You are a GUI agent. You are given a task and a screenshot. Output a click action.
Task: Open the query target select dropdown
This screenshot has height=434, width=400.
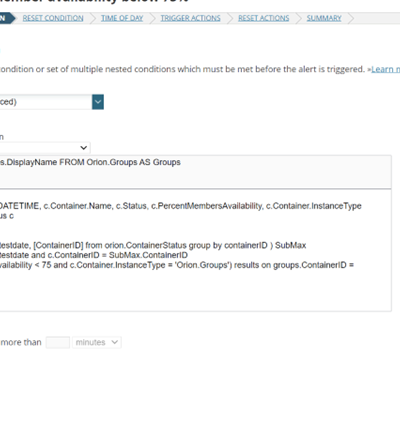pos(45,147)
